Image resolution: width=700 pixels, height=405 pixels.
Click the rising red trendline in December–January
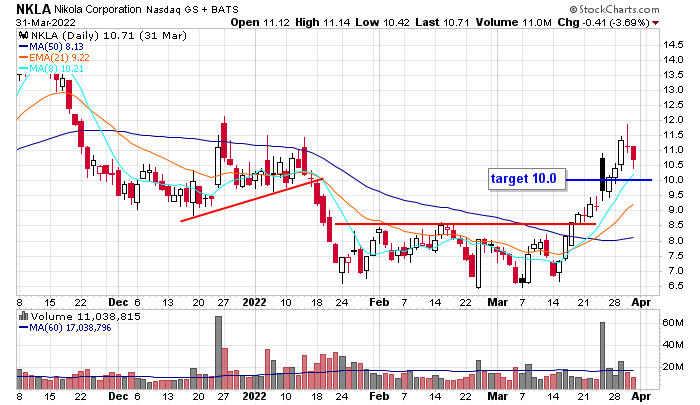252,200
